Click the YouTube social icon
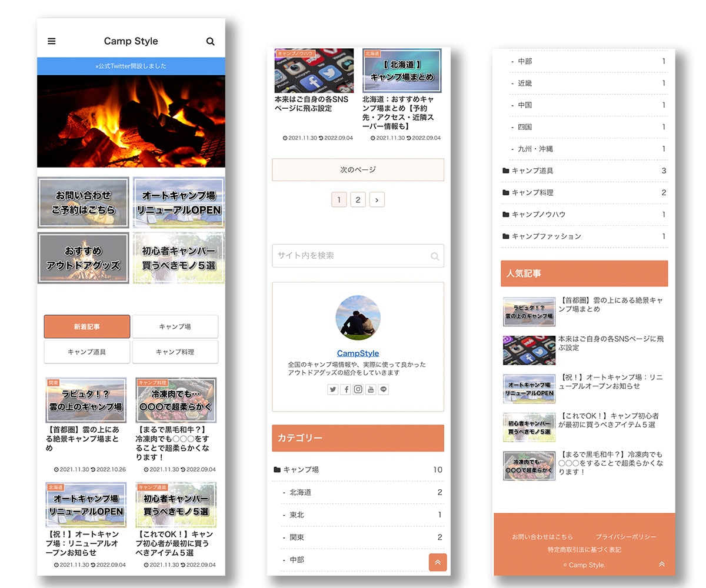The width and height of the screenshot is (706, 588). coord(371,389)
